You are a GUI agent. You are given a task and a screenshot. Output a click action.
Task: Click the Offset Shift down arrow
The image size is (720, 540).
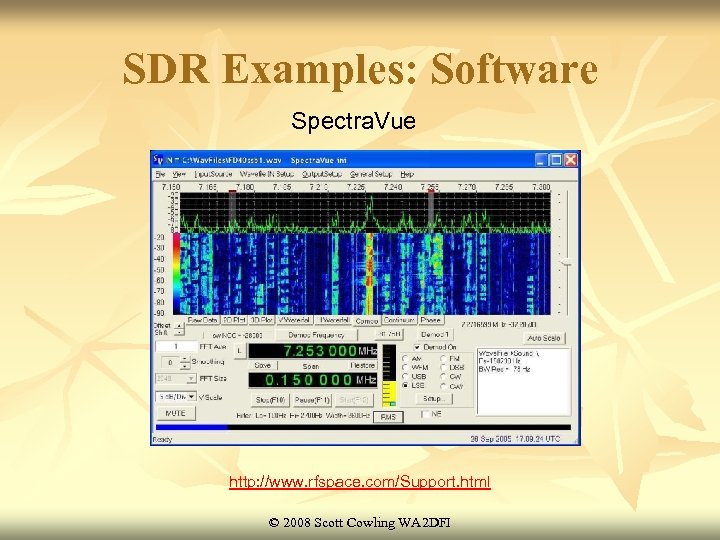pyautogui.click(x=180, y=332)
